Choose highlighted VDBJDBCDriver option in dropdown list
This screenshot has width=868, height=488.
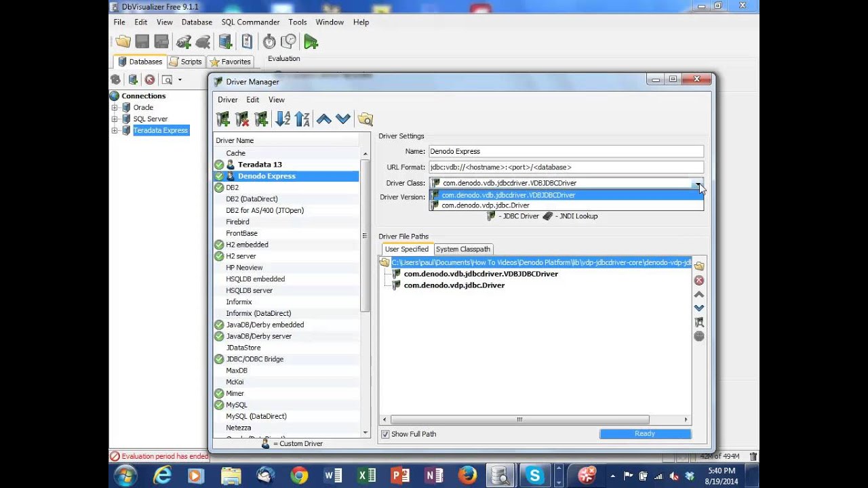(x=566, y=195)
